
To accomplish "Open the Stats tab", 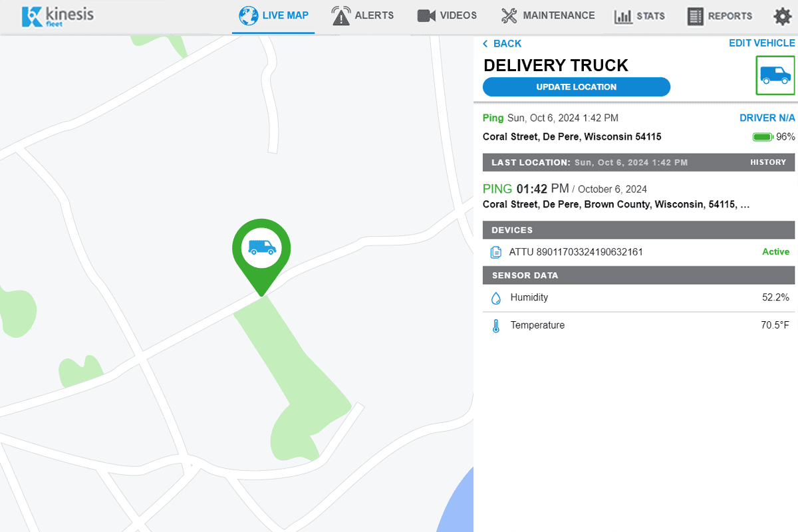I will point(639,17).
